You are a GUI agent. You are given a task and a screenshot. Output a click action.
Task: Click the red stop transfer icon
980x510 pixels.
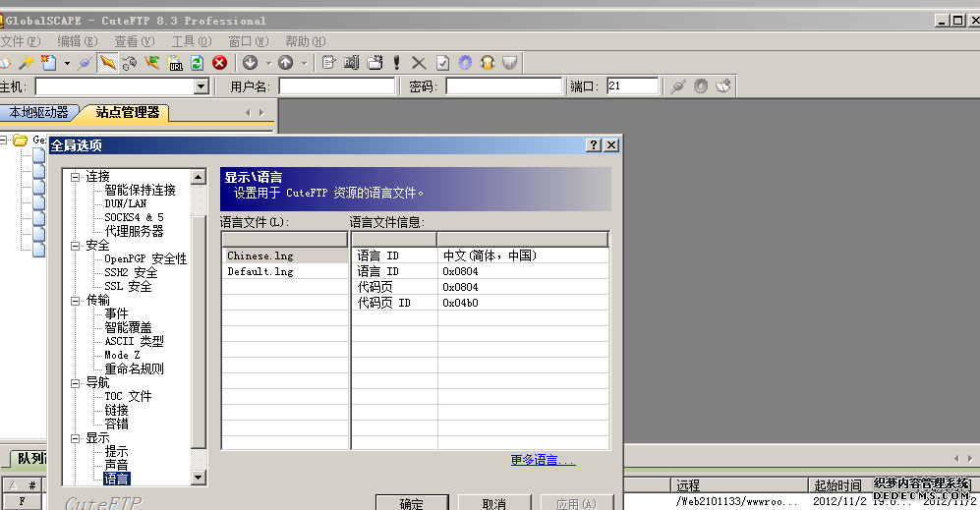(219, 63)
